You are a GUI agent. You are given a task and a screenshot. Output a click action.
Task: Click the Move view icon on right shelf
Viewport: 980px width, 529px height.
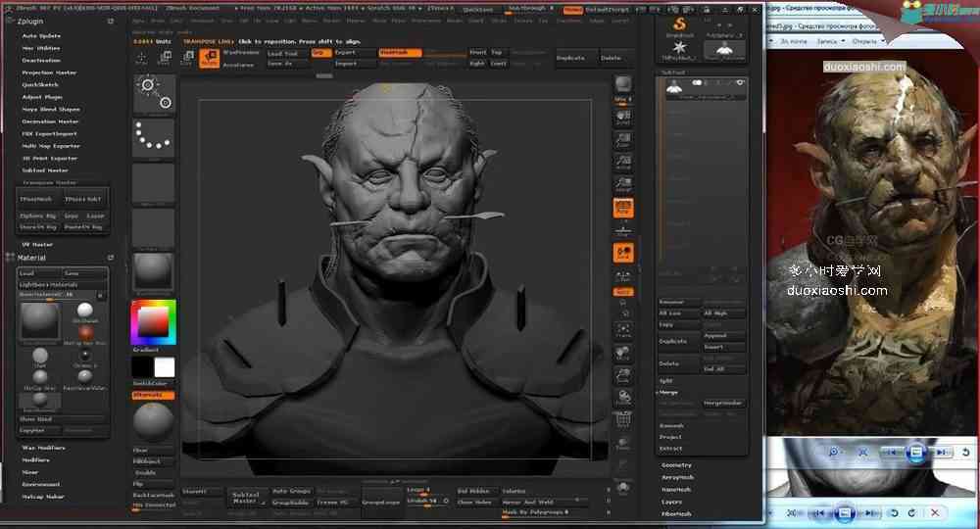(x=623, y=353)
